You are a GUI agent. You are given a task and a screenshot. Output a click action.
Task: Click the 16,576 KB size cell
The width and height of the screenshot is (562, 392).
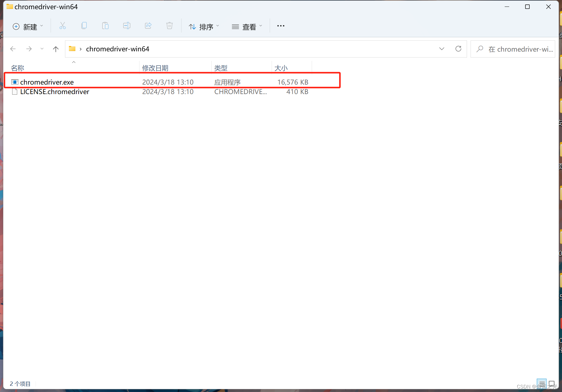tap(293, 82)
